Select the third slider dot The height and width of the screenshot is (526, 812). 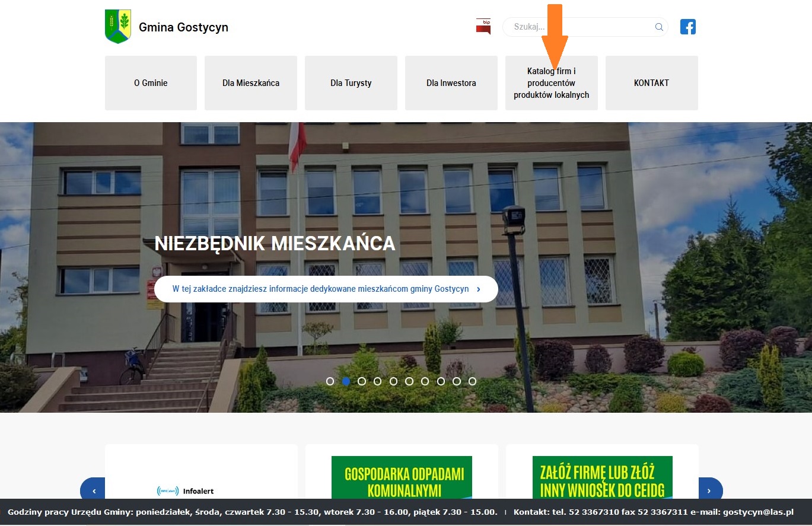[362, 381]
